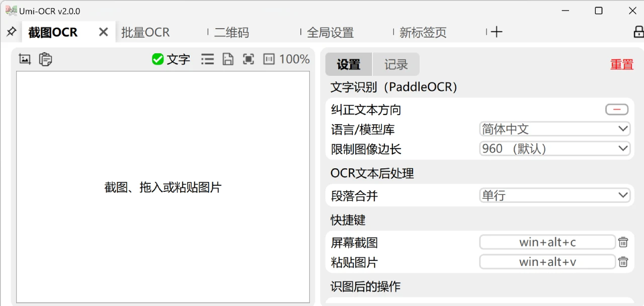
Task: Close the 截图OCR tab
Action: pos(103,32)
